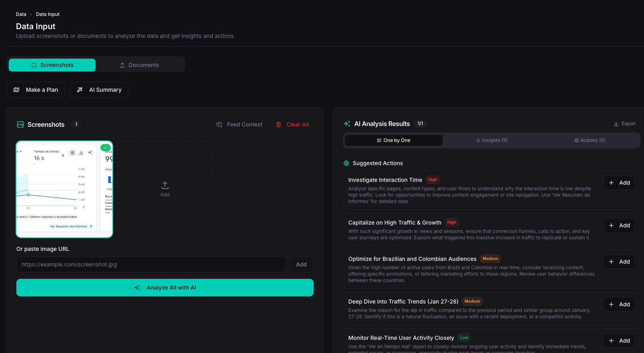644x353 pixels.
Task: Click the magic wand icon on AI Summary
Action: point(80,90)
